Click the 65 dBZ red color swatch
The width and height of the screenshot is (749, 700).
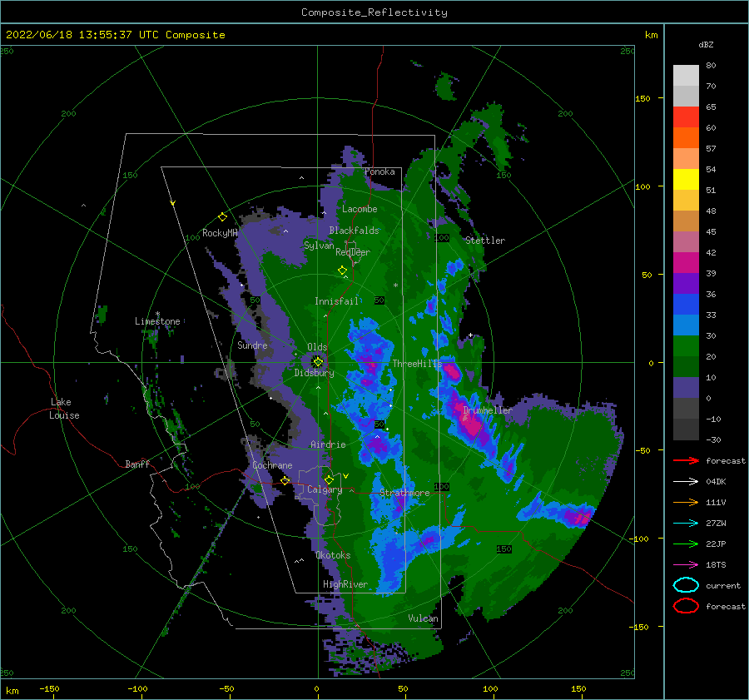(x=686, y=117)
